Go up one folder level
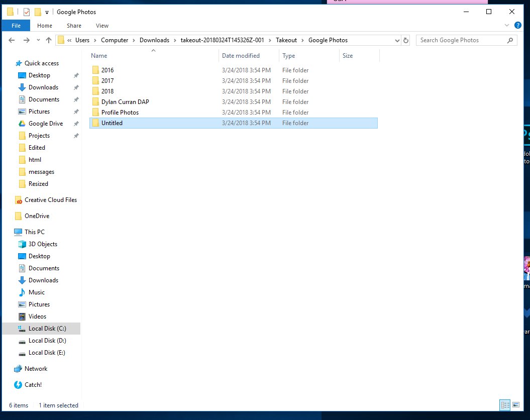The height and width of the screenshot is (420, 530). [x=49, y=40]
